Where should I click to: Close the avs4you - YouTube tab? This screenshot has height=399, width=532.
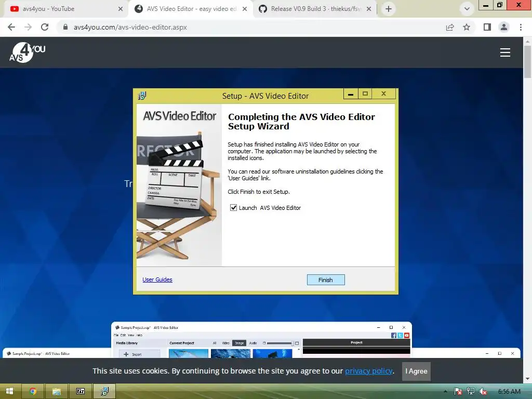121,9
